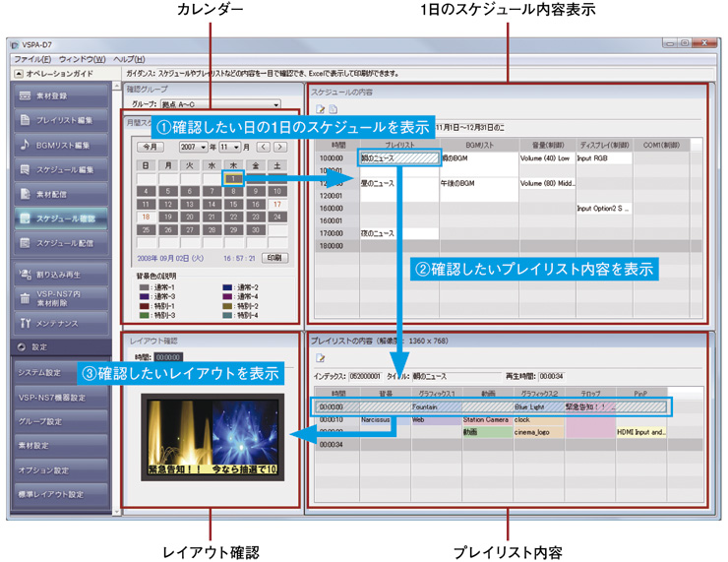Open 素材配信 from the sidebar
The width and height of the screenshot is (728, 562).
coord(61,194)
